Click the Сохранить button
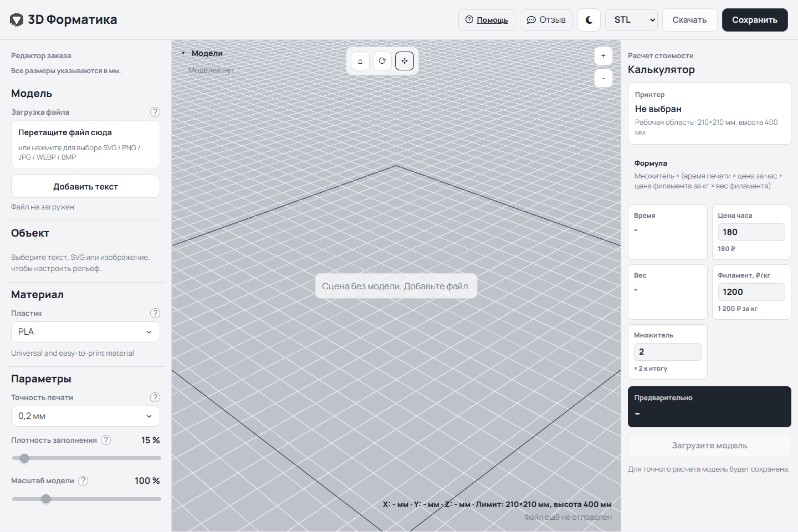 coord(755,20)
